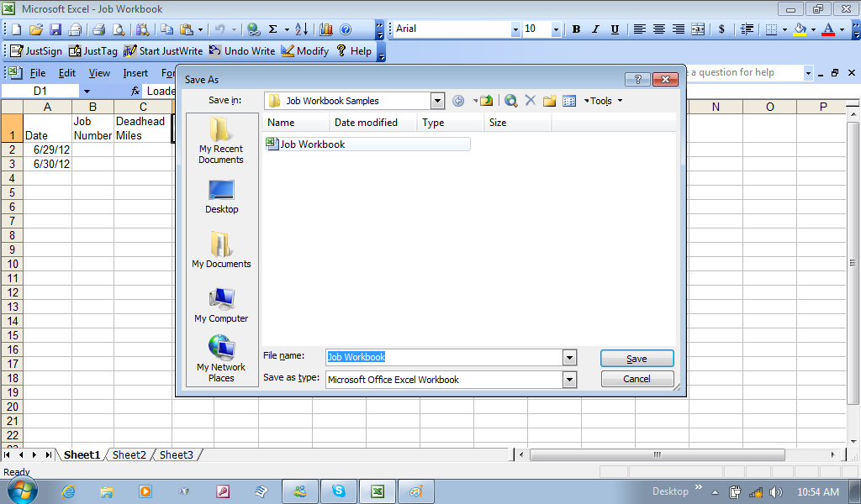Click the Fill Color paint bucket
The width and height of the screenshot is (861, 504).
click(x=800, y=29)
